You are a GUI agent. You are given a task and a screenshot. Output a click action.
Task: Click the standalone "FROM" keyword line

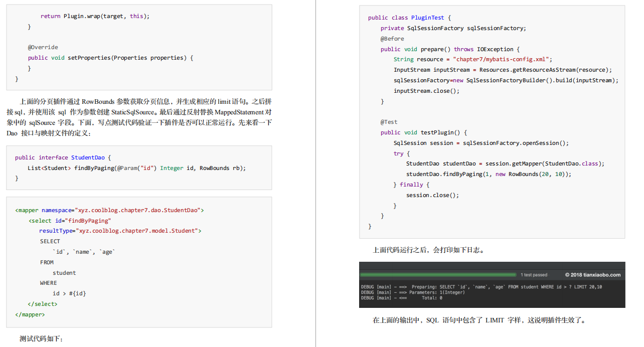(x=47, y=262)
